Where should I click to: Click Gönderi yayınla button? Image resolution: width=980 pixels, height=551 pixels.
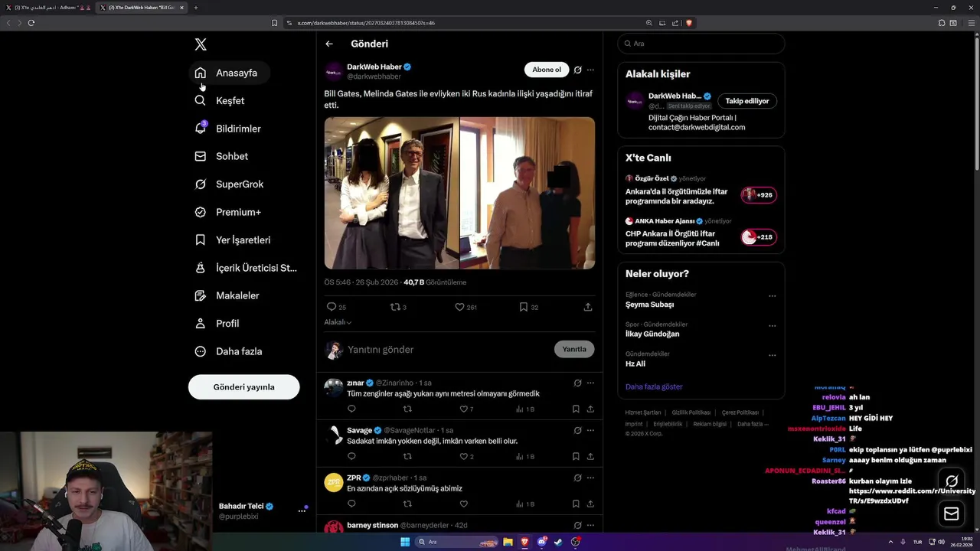[x=243, y=386]
